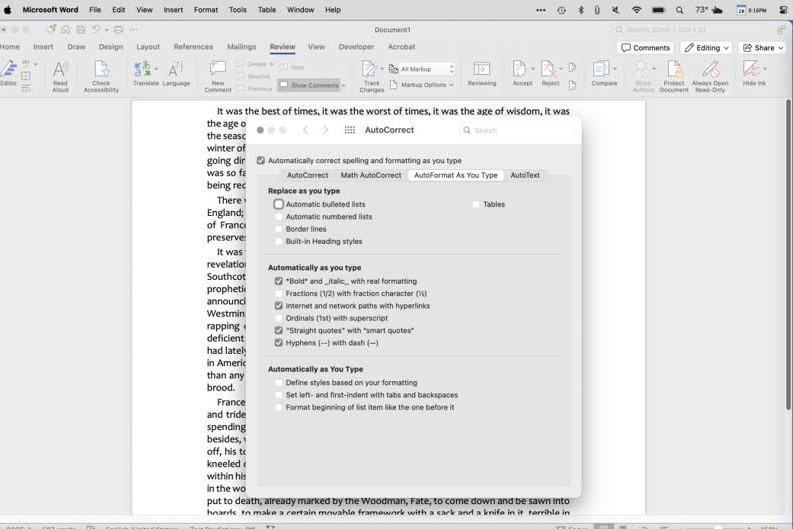The width and height of the screenshot is (793, 529).
Task: Click the document vertical scrollbar
Action: 788,253
